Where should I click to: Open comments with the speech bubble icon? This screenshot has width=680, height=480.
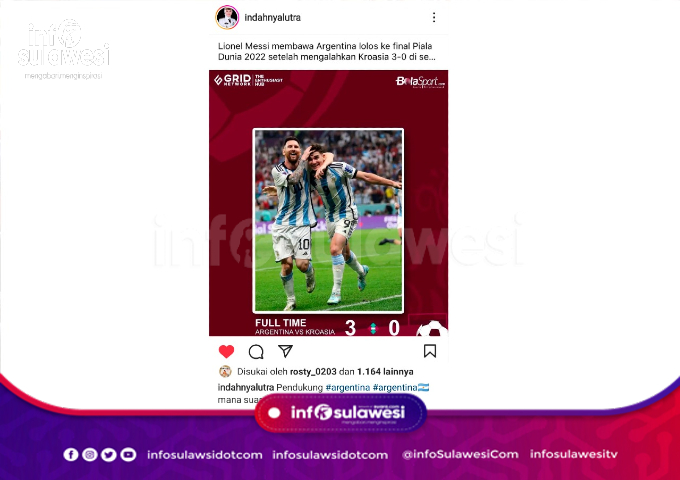point(256,352)
